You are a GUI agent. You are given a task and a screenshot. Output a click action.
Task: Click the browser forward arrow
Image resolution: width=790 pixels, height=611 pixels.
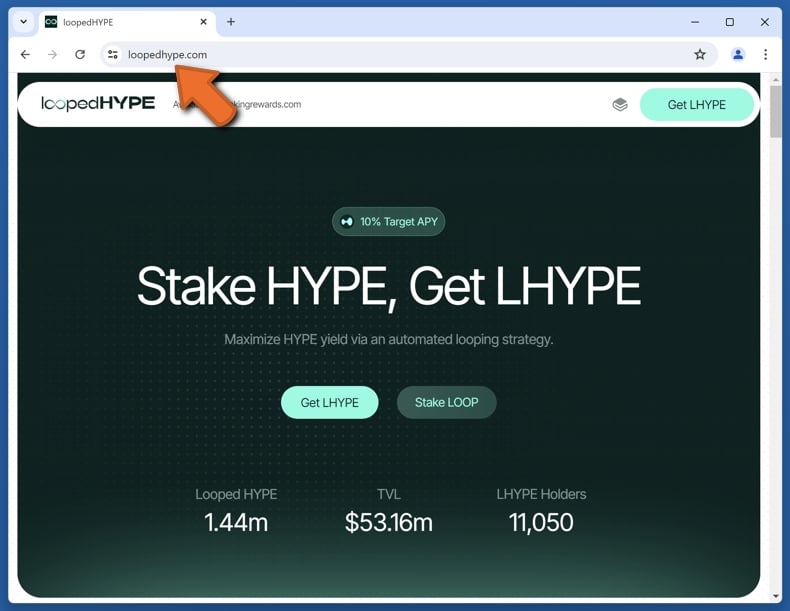[52, 54]
